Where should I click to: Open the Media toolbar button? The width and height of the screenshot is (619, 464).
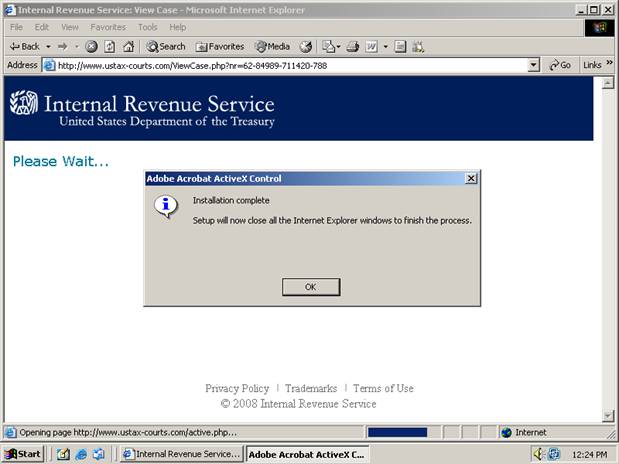tap(272, 47)
